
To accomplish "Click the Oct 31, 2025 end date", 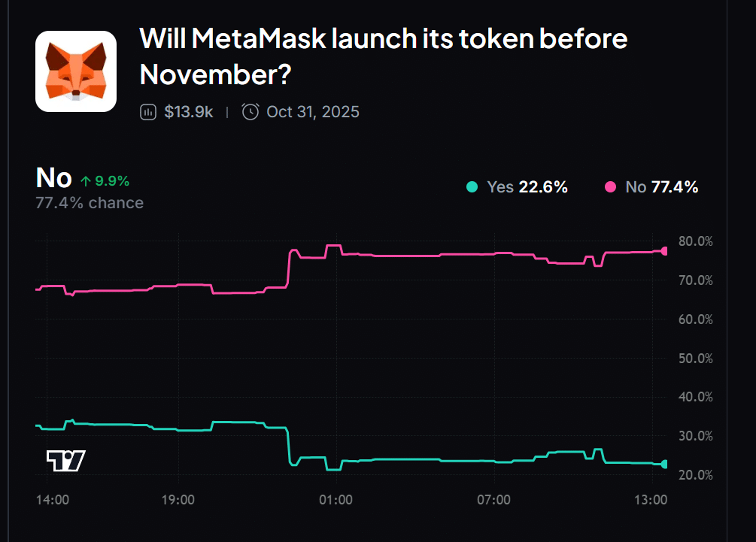I will [312, 112].
